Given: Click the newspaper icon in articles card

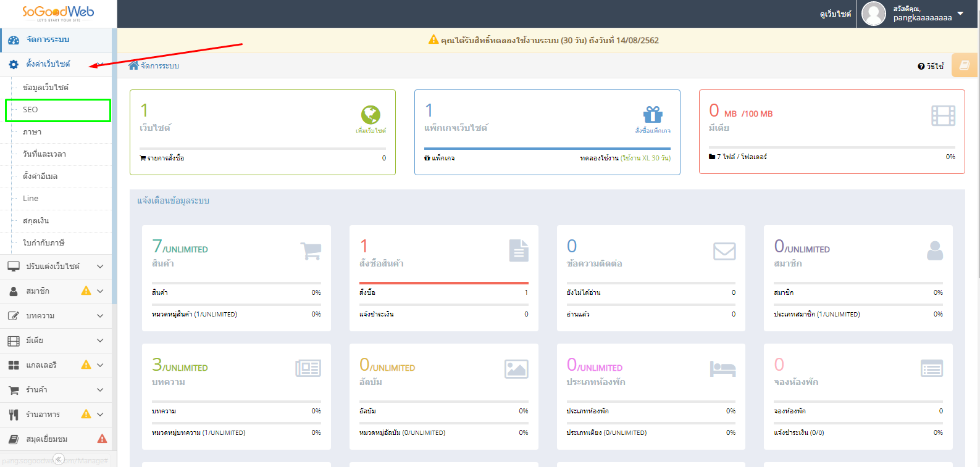Looking at the screenshot, I should coord(308,368).
